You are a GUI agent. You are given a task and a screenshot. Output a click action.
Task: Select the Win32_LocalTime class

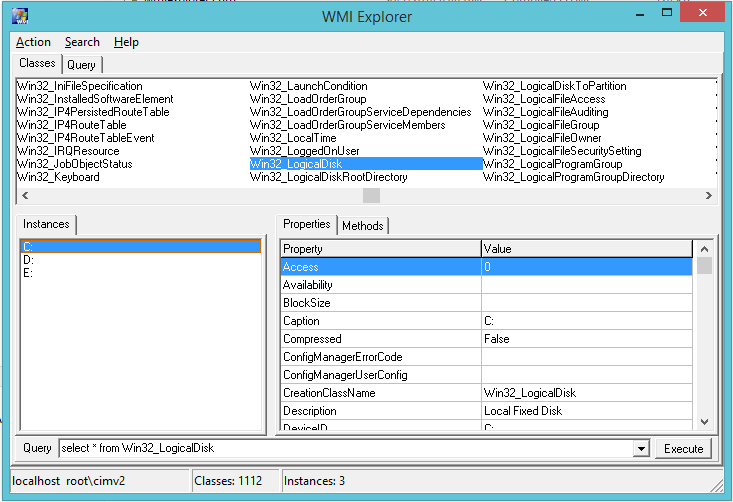coord(294,138)
